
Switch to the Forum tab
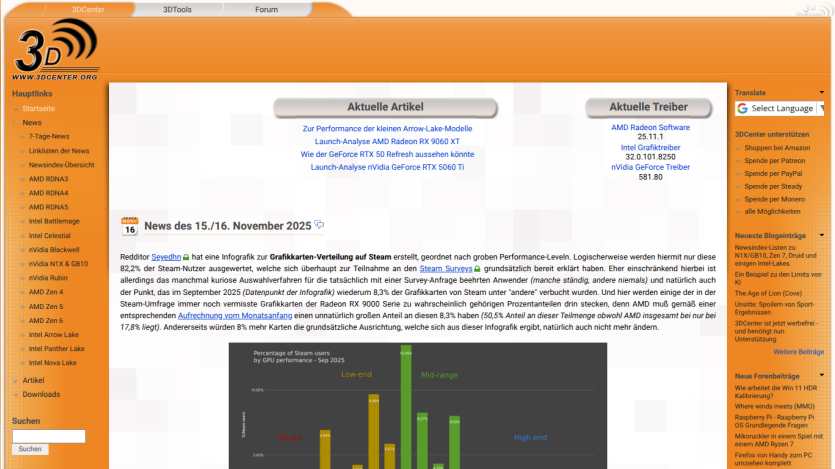266,10
